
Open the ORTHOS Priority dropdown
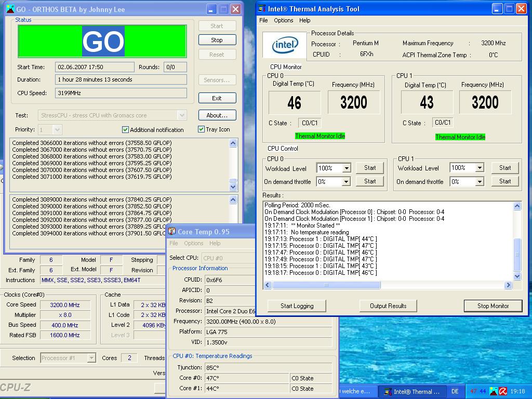tap(57, 129)
